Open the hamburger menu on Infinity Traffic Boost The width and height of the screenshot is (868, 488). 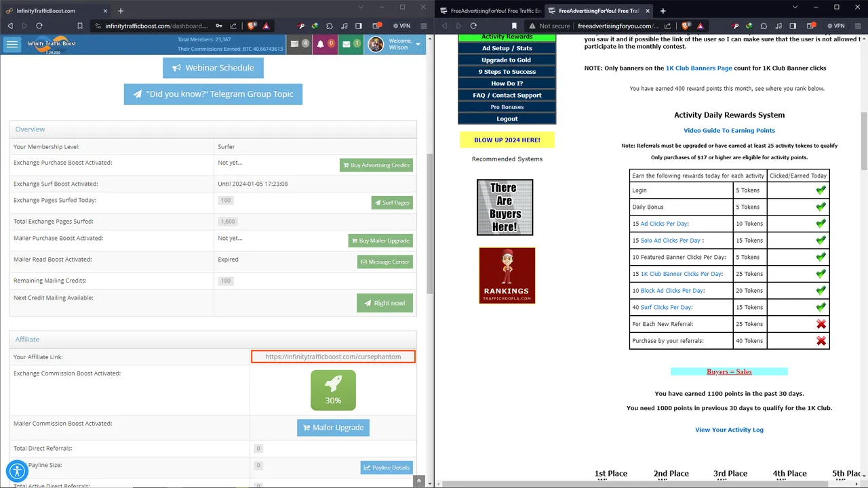point(12,45)
